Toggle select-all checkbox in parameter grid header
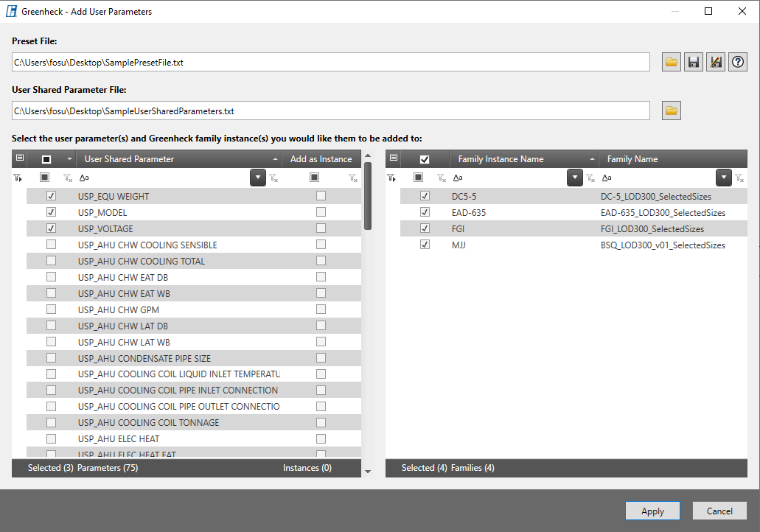 pyautogui.click(x=46, y=159)
